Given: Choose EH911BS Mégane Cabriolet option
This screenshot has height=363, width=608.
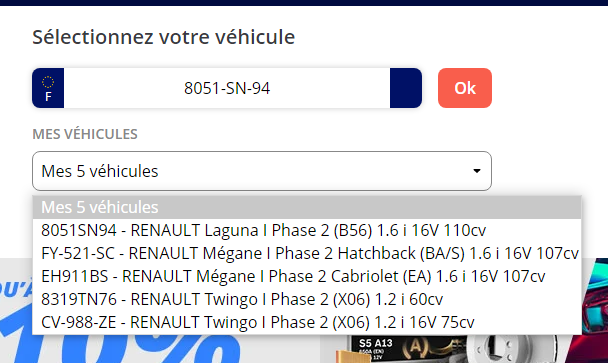Looking at the screenshot, I should (x=307, y=276).
